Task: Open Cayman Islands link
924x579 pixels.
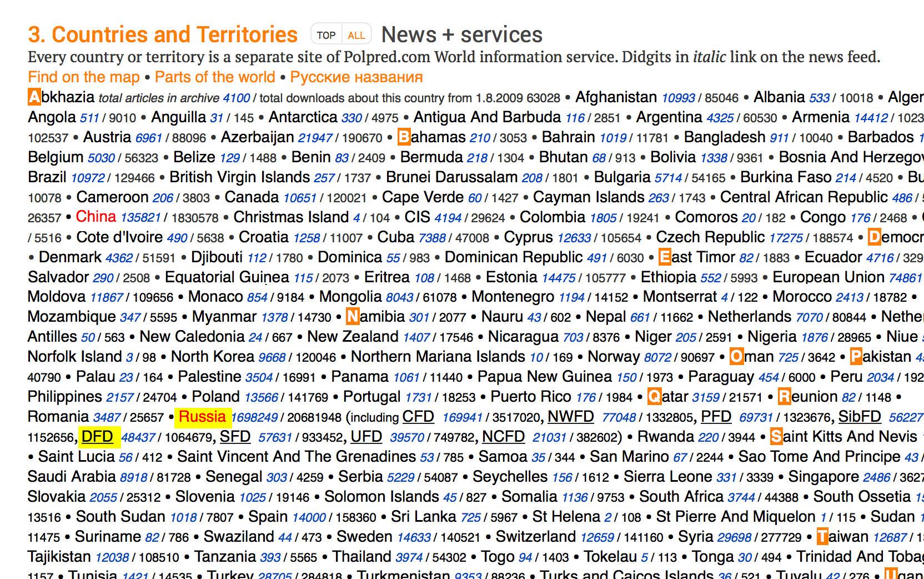Action: pos(589,197)
